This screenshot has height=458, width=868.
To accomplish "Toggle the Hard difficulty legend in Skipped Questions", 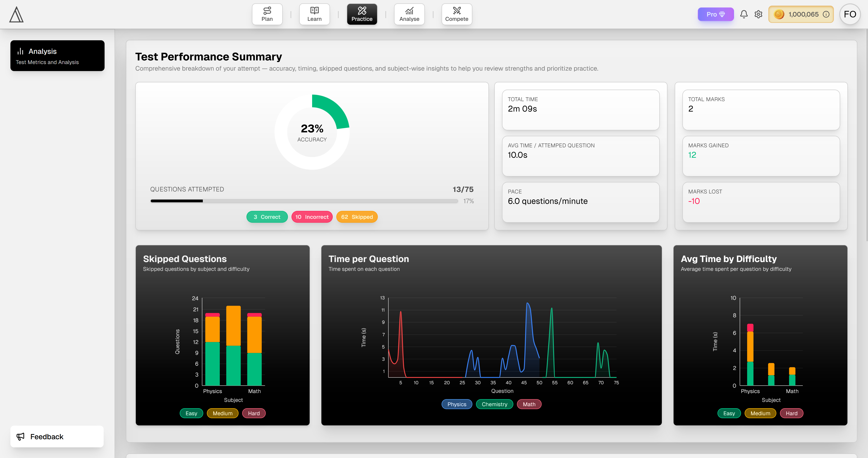I will [x=254, y=413].
